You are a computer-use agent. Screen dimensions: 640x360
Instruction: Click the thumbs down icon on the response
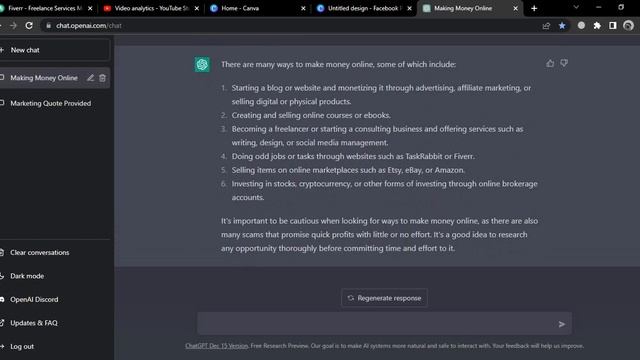[564, 63]
